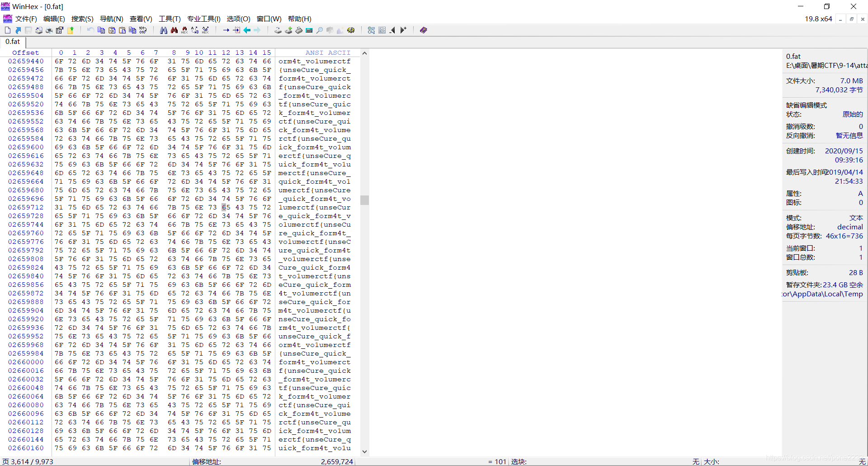Click scrollbar up arrow in hex view
The height and width of the screenshot is (466, 868).
(364, 53)
